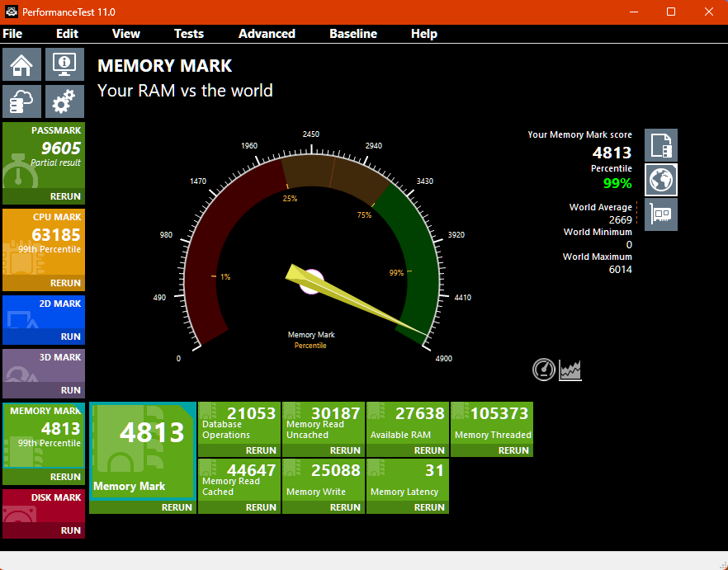Viewport: 728px width, 570px height.
Task: Open the Advanced menu
Action: pos(267,34)
